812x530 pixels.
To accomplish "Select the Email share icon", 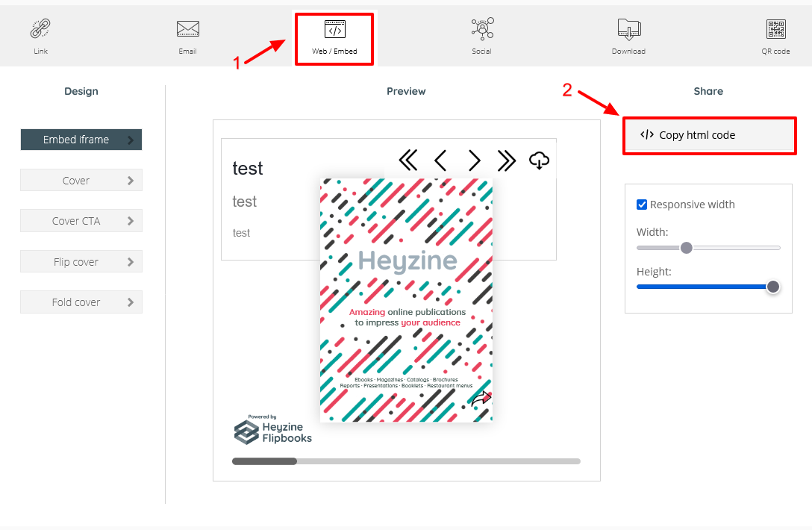I will [187, 30].
